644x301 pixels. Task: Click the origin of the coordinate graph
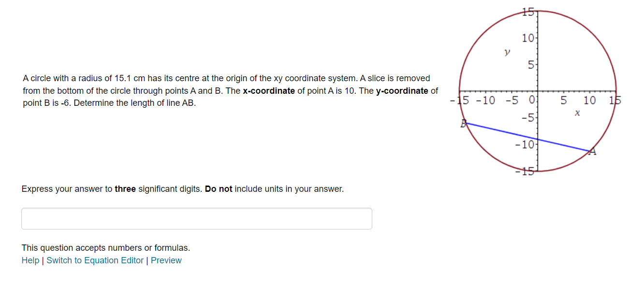point(538,91)
